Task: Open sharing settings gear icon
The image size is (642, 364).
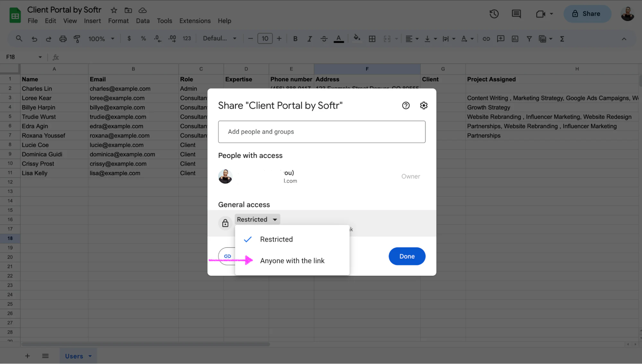Action: 424,105
